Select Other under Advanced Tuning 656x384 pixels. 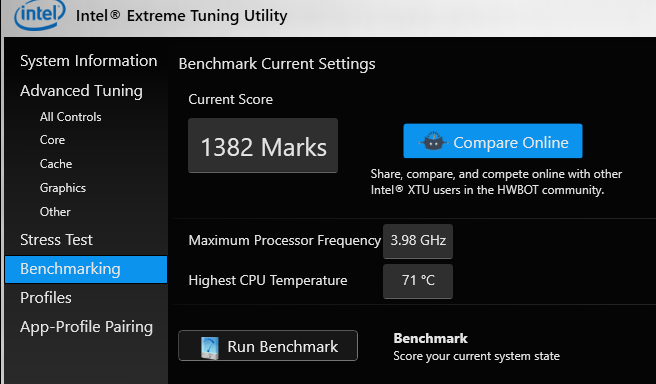(x=55, y=212)
